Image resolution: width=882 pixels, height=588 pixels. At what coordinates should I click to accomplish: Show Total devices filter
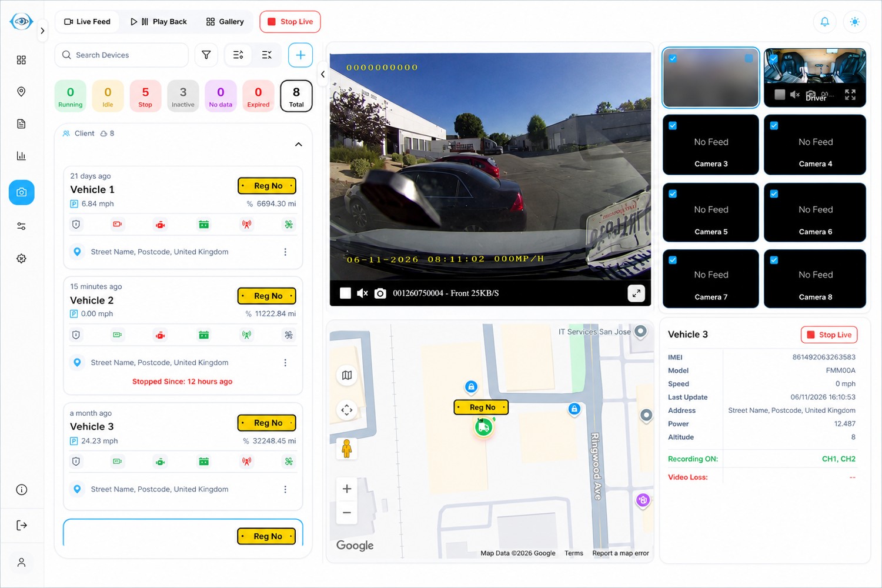pos(296,96)
